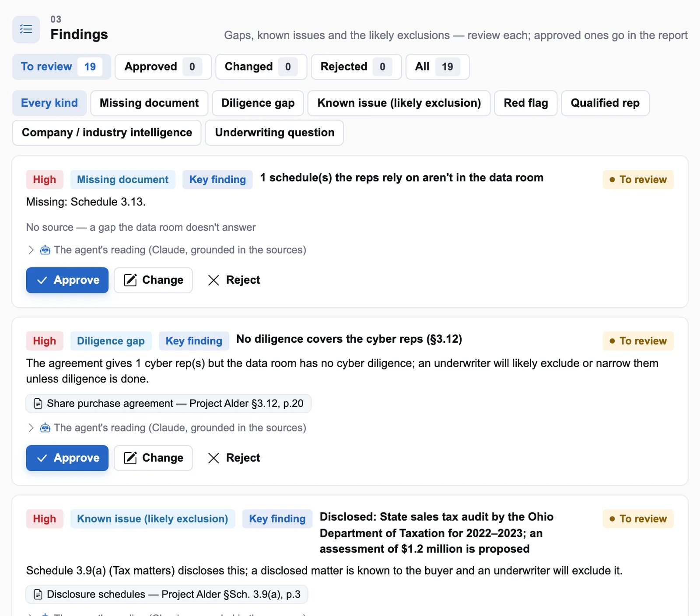Approve the cyber reps diligence gap finding

click(67, 458)
